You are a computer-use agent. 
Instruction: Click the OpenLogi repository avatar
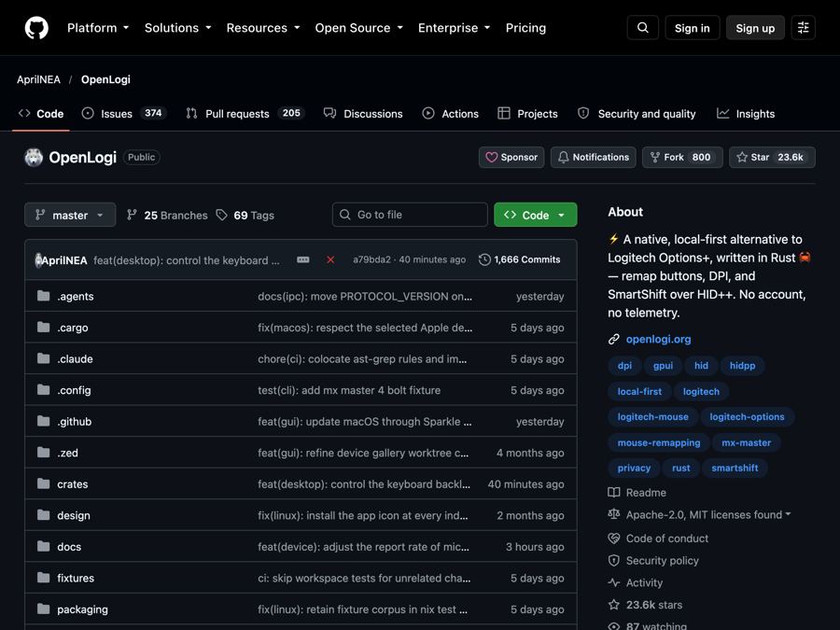34,158
